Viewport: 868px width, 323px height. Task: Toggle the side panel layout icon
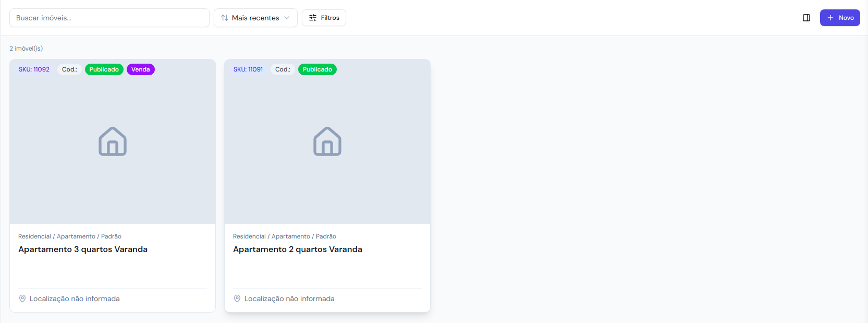[x=806, y=18]
